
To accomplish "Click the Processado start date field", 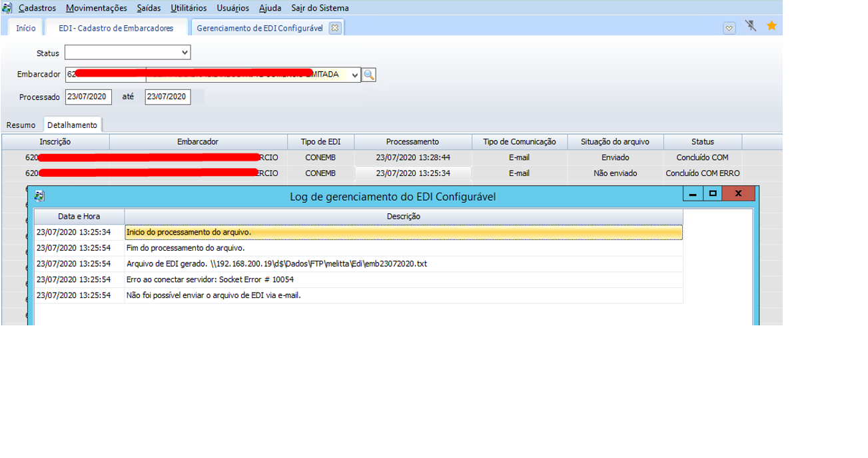I will tap(88, 97).
